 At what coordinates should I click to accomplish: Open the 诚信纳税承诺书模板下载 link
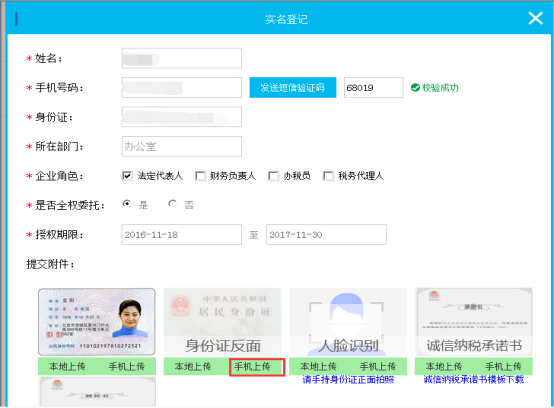point(473,380)
